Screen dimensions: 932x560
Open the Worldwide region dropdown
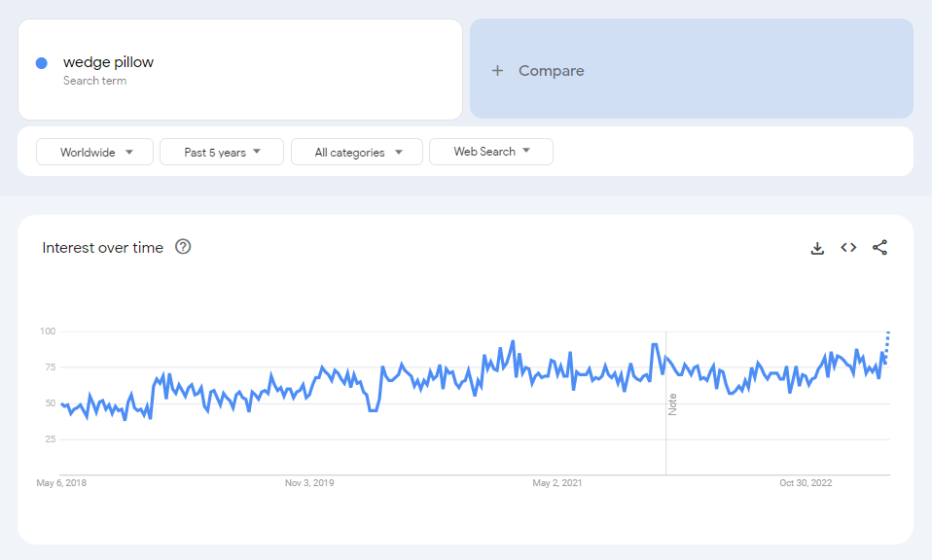(94, 152)
